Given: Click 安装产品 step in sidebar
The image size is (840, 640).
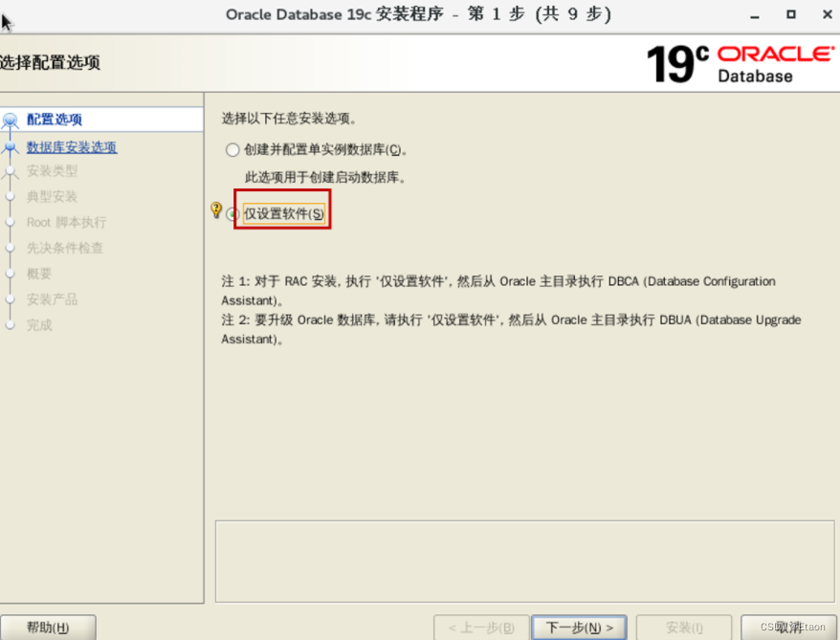Looking at the screenshot, I should [x=52, y=299].
